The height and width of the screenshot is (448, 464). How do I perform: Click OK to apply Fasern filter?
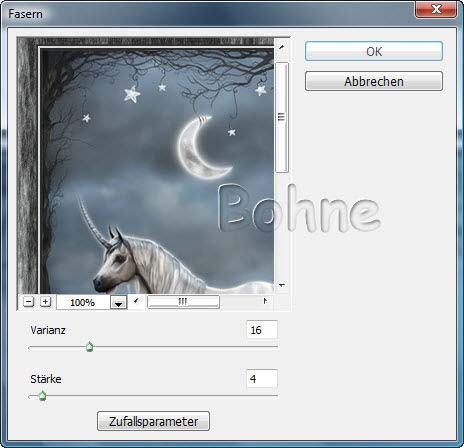(374, 51)
